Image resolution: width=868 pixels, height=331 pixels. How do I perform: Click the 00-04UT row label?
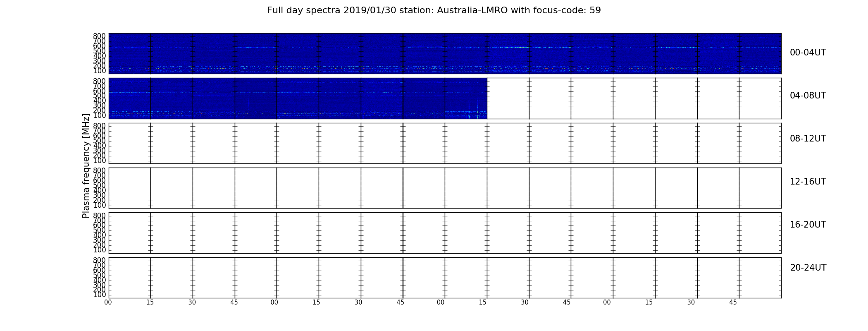(x=808, y=53)
